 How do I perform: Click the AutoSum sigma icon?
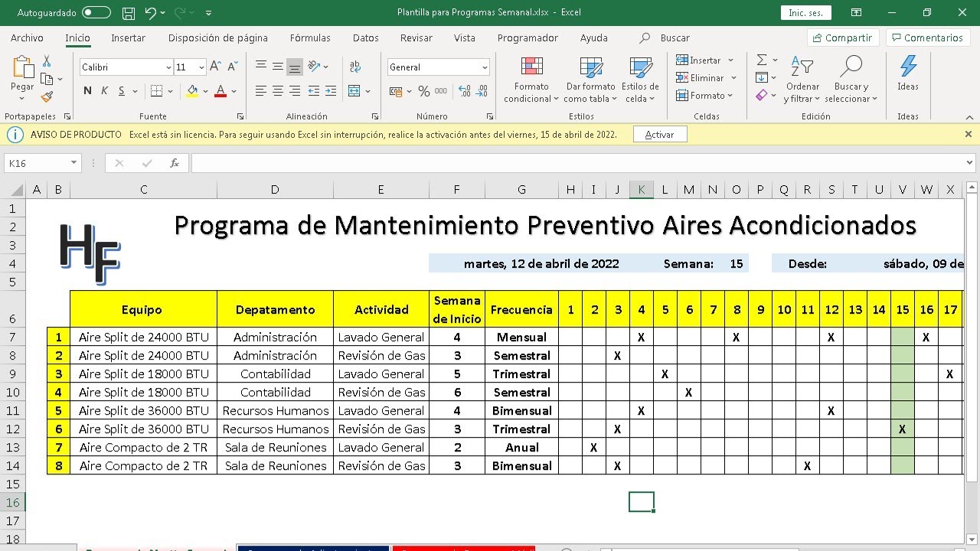tap(762, 60)
